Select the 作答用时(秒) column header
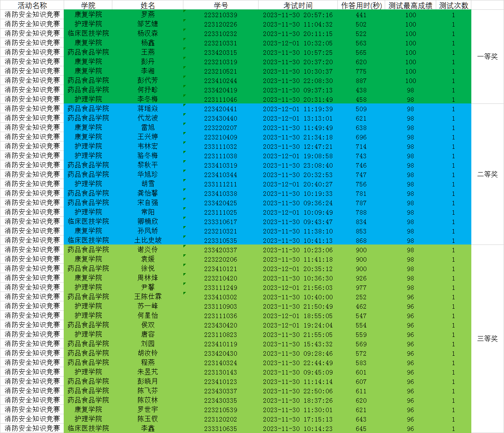Image resolution: width=504 pixels, height=433 pixels. 361,5
